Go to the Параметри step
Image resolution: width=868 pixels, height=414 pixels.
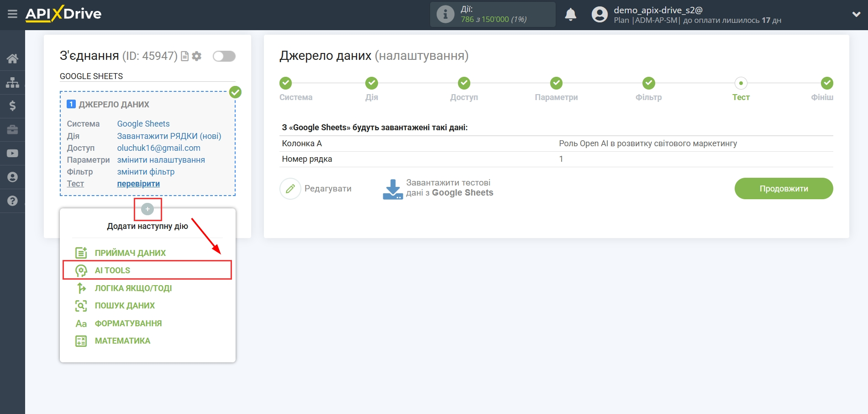tap(556, 83)
